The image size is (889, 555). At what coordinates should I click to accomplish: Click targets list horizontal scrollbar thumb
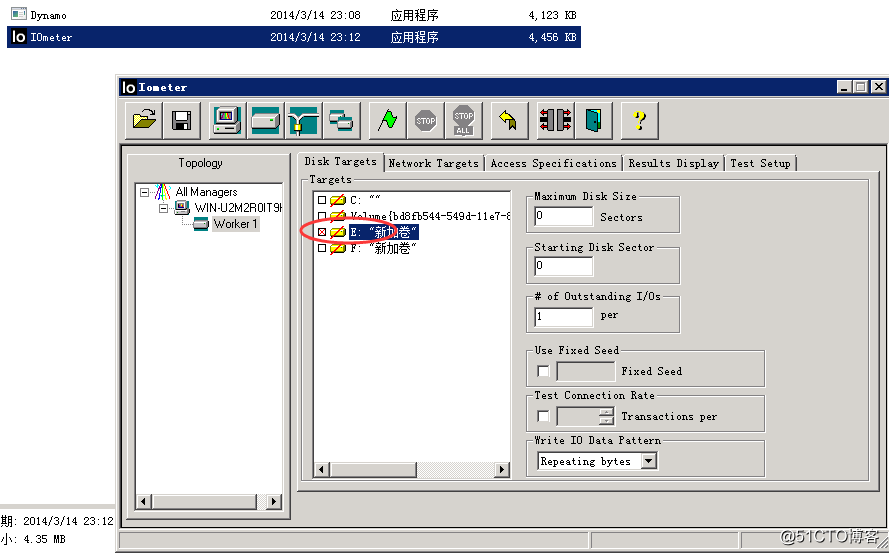point(374,469)
